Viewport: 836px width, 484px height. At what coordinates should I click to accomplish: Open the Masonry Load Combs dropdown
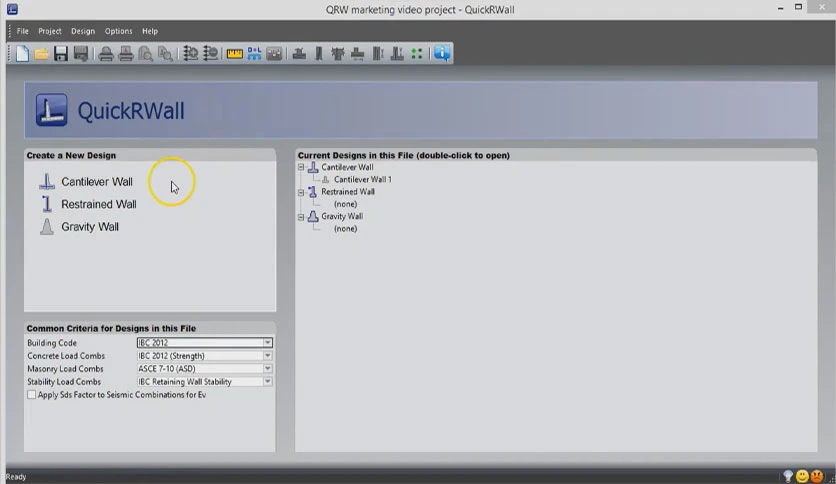click(268, 368)
